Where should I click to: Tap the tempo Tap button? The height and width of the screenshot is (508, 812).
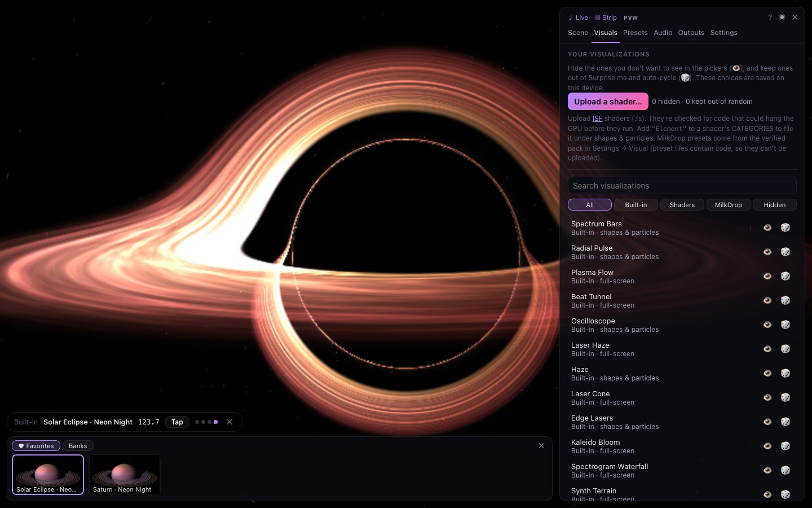tap(177, 422)
